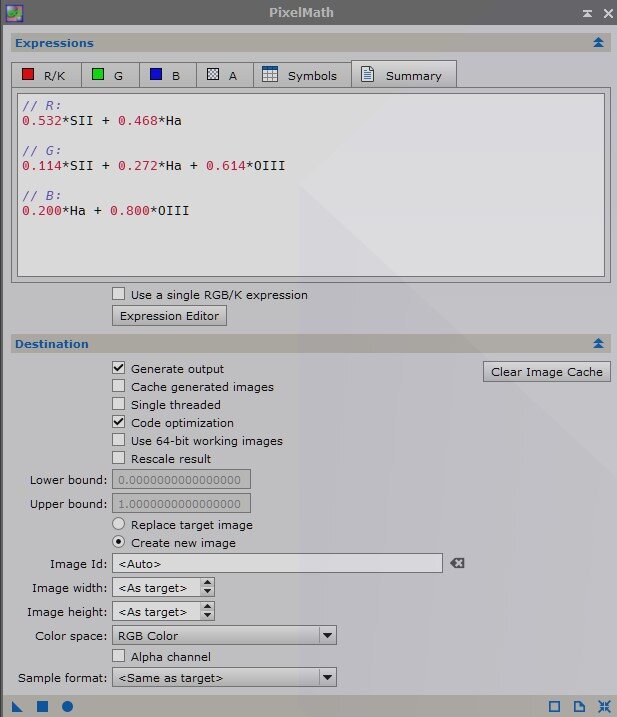617x717 pixels.
Task: Switch to the B expression tab
Action: pyautogui.click(x=168, y=75)
